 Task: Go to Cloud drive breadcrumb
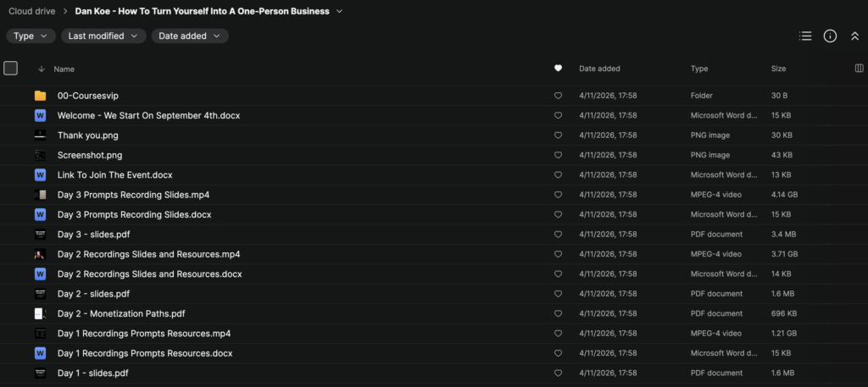pyautogui.click(x=32, y=11)
